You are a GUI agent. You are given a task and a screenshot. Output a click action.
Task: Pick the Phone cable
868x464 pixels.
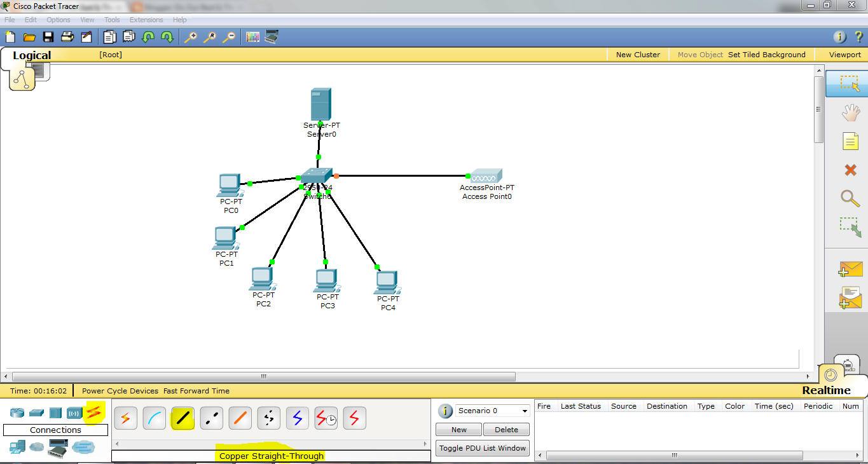[x=269, y=418]
